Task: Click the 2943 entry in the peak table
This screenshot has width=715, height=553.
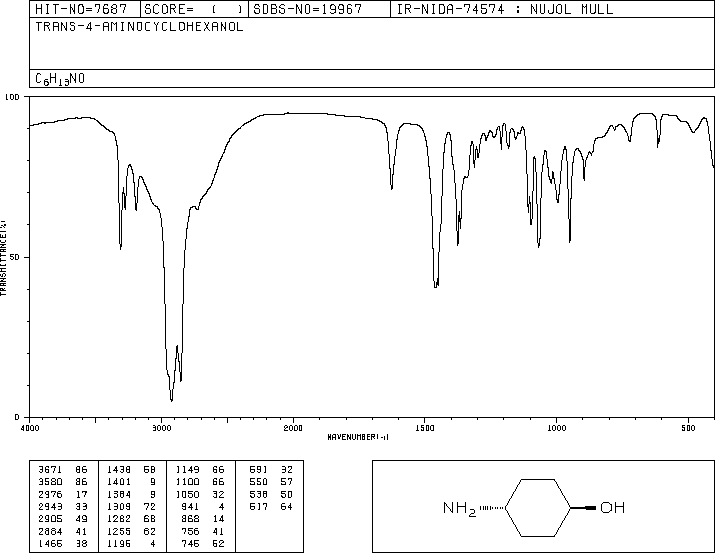Action: (x=50, y=506)
